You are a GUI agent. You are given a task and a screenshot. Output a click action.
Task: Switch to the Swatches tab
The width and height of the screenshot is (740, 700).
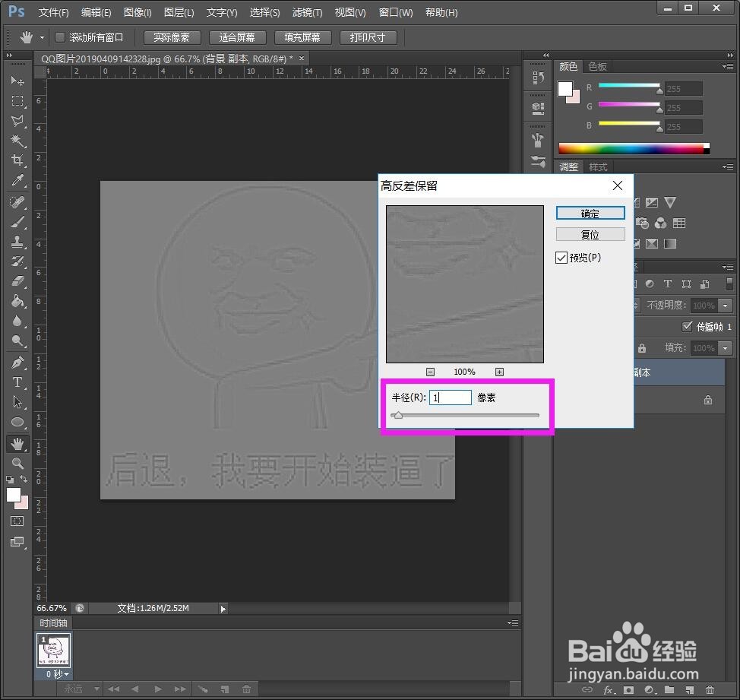[597, 67]
